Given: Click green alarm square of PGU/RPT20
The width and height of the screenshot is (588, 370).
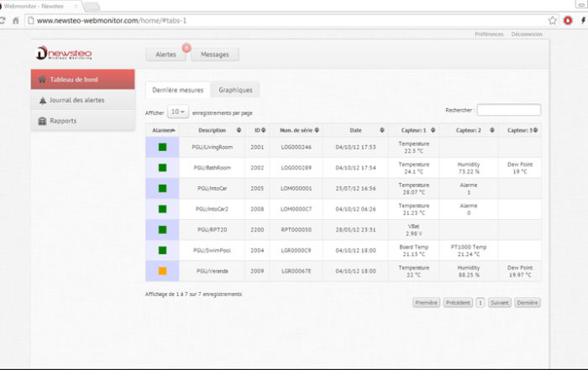Looking at the screenshot, I should coord(162,230).
